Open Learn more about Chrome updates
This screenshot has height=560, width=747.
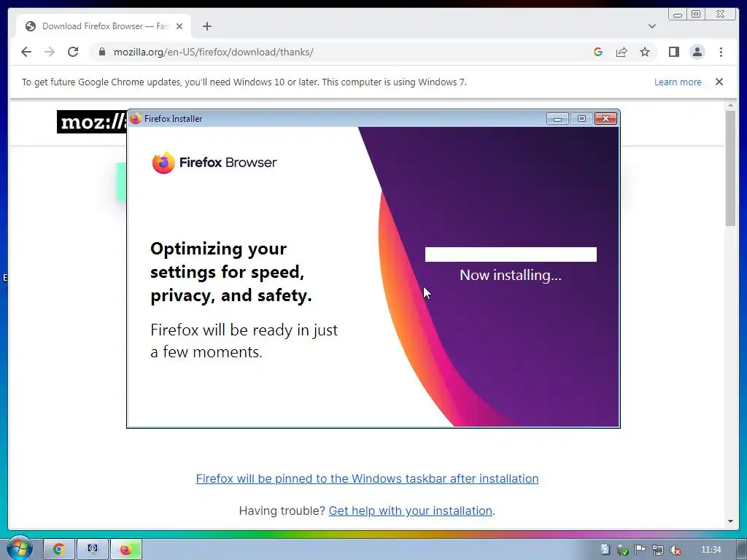(x=678, y=82)
